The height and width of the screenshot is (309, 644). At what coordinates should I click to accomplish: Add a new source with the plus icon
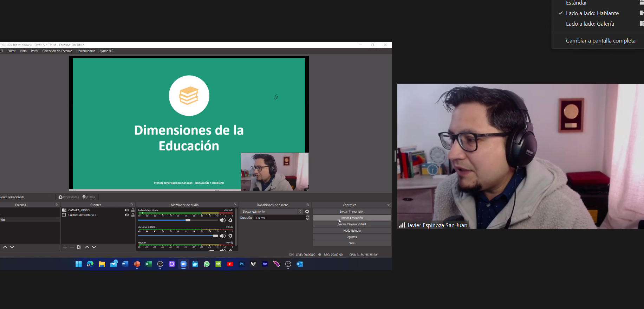coord(65,247)
